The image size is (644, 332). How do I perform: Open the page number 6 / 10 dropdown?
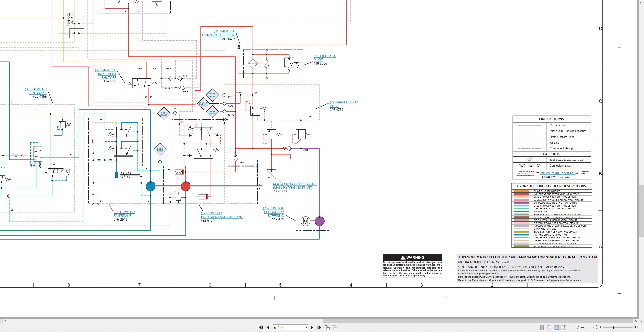pos(306,327)
